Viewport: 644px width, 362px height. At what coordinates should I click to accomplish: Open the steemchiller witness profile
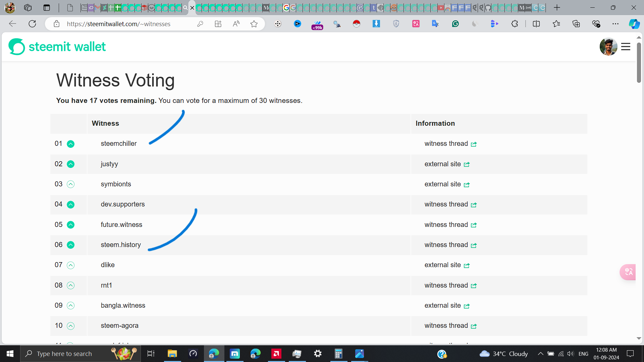119,143
